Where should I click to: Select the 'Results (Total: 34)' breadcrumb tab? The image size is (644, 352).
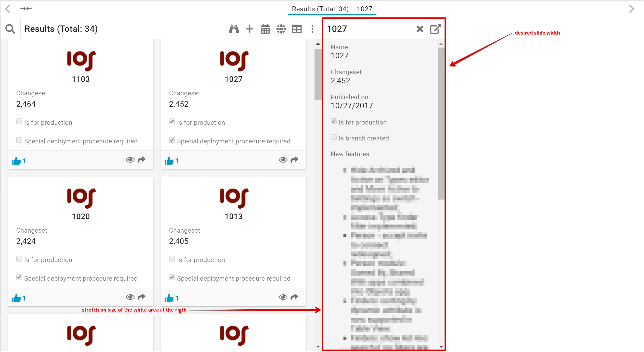click(x=320, y=9)
